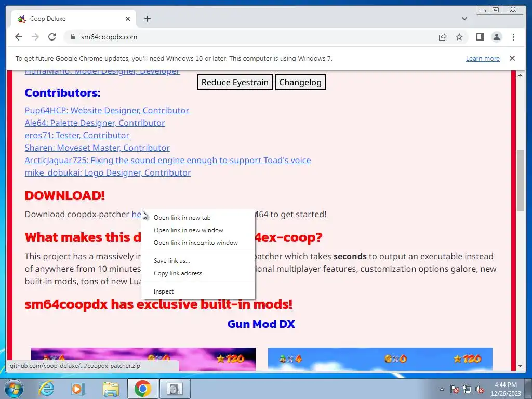Click the blue sky game screenshot thumbnail
Screen dimensions: 532x399
[x=380, y=359]
